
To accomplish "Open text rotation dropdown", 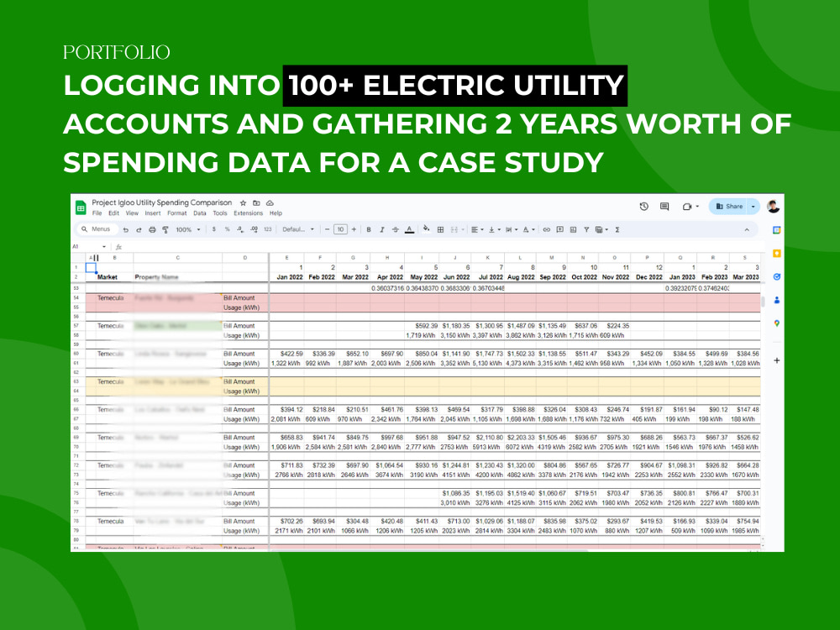I will [x=528, y=230].
